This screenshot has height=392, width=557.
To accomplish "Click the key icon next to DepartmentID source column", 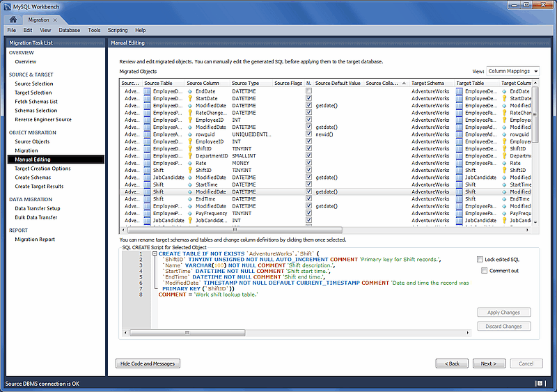I will coord(190,156).
